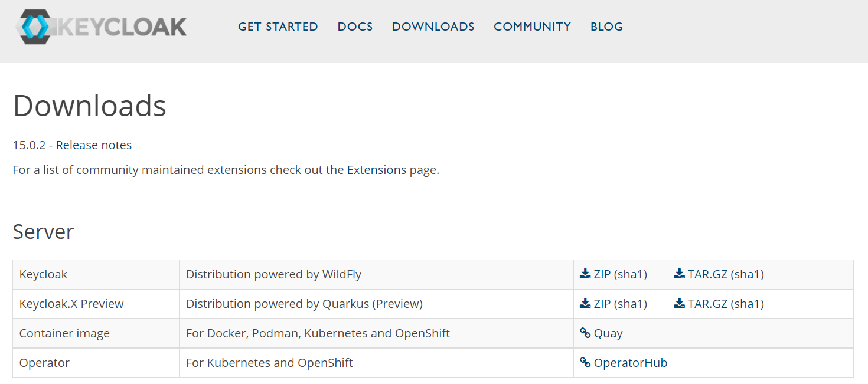Follow the Extensions page link
Viewport: 868px width, 384px height.
[376, 170]
